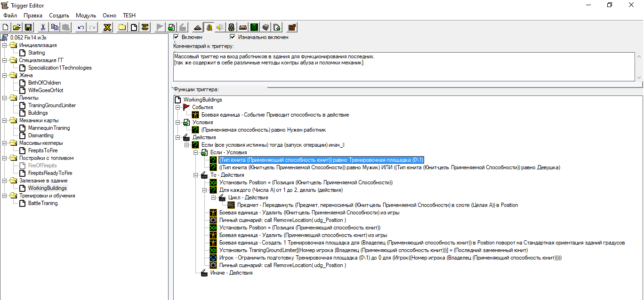This screenshot has width=644, height=300.
Task: Click the Undo arrow icon
Action: coord(81,27)
